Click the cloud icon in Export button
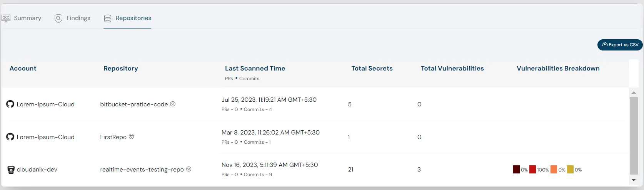644x190 pixels. point(604,45)
